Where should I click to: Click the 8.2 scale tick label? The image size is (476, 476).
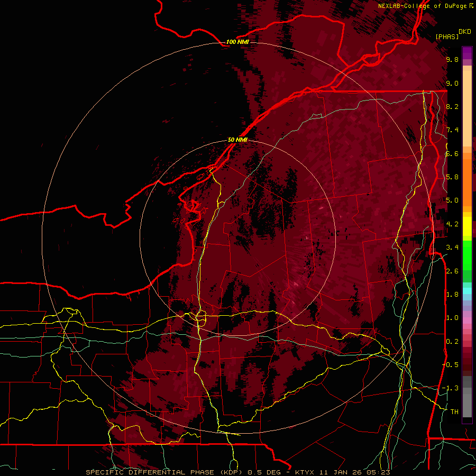(452, 106)
